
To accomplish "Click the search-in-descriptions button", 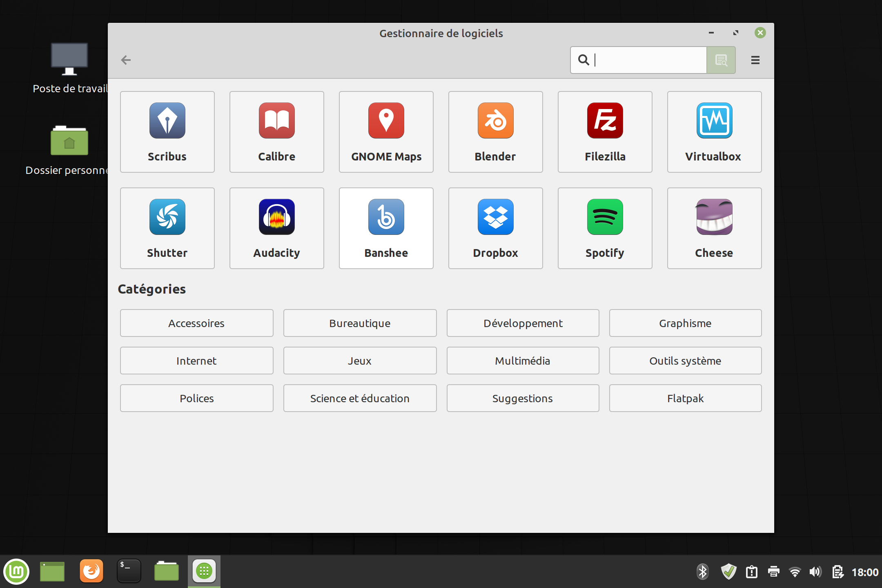I will point(721,60).
